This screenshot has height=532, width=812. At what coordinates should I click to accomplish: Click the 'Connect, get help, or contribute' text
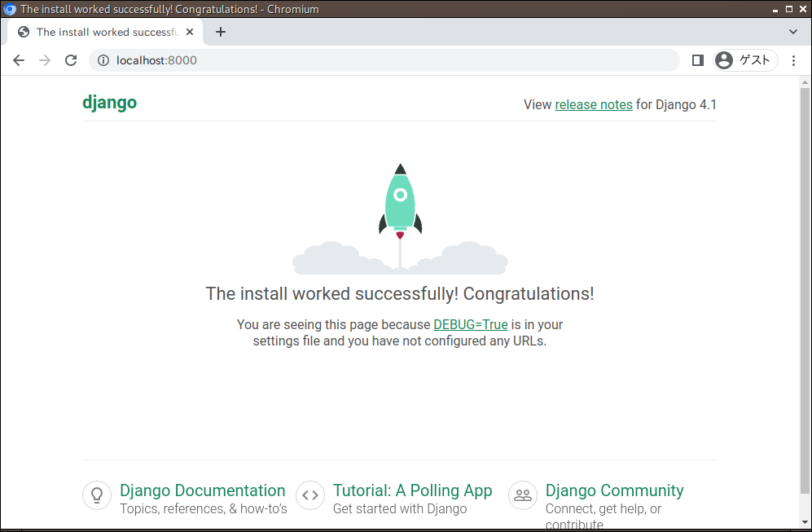click(604, 516)
